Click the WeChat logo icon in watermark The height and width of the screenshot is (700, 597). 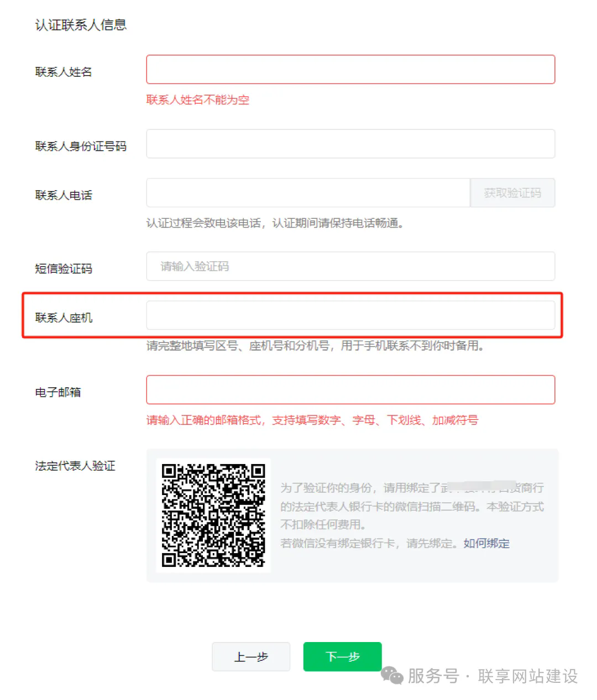pyautogui.click(x=392, y=676)
